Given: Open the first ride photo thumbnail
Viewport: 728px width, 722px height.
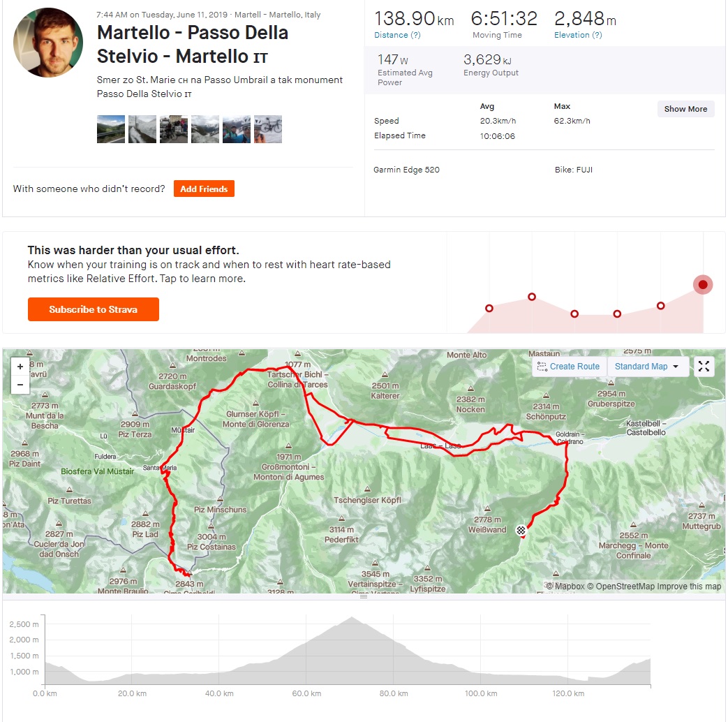Looking at the screenshot, I should click(111, 129).
